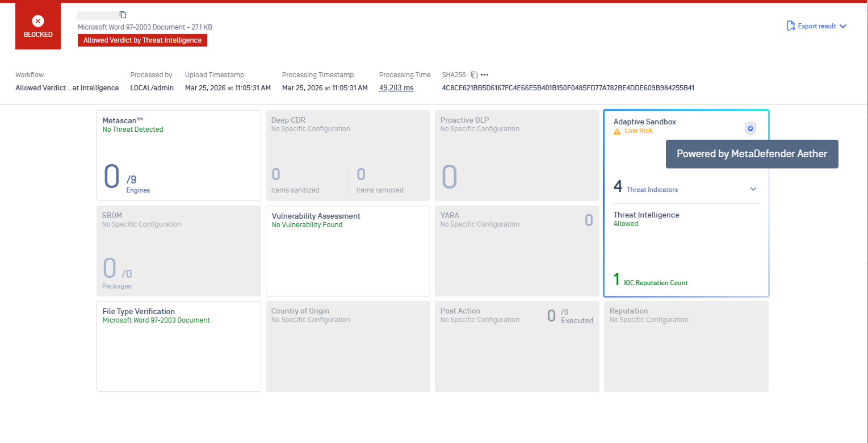Expand the Threat Indicators chevron

coord(753,189)
